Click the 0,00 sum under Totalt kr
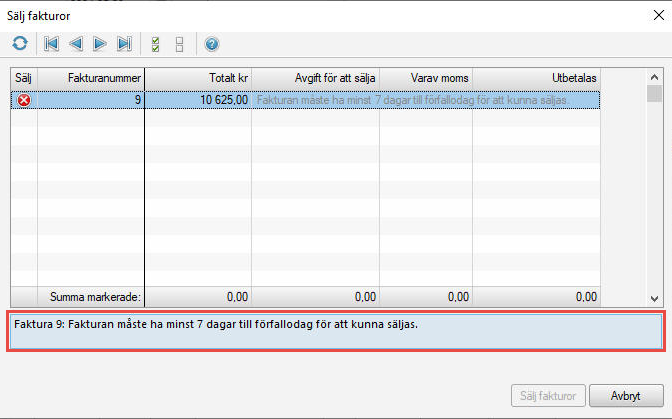The height and width of the screenshot is (419, 672). (237, 297)
